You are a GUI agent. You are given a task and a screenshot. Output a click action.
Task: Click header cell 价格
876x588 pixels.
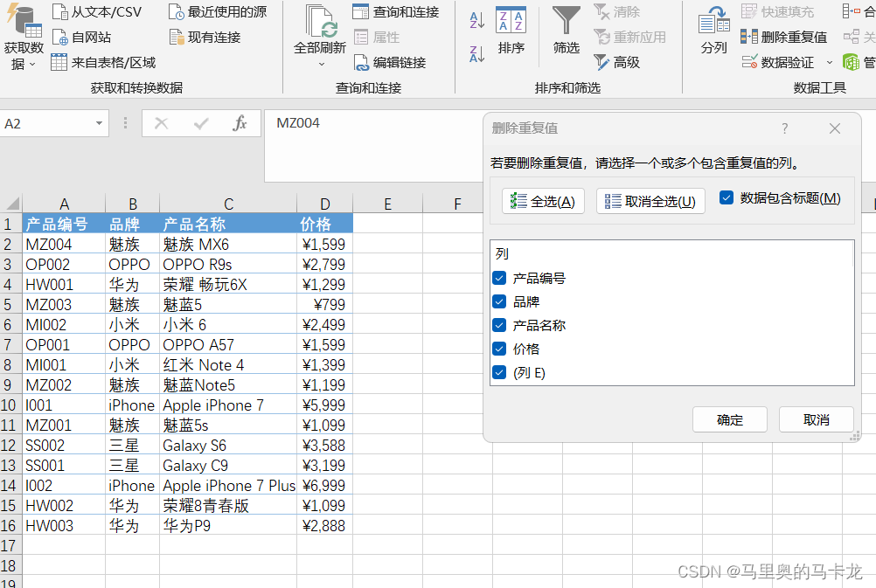(x=324, y=224)
